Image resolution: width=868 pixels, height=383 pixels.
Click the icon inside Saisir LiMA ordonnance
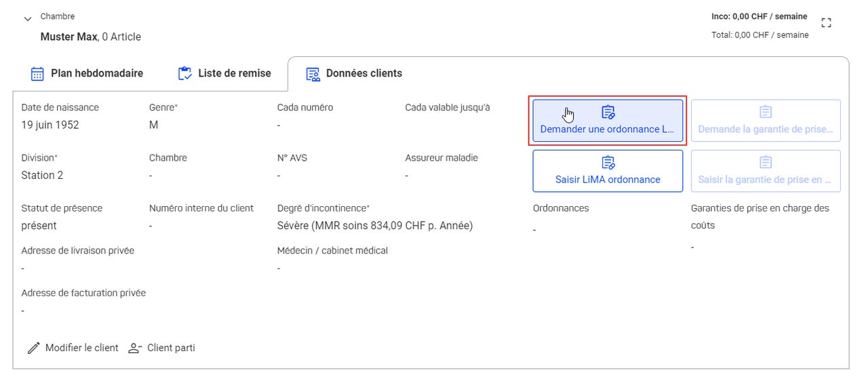point(608,162)
